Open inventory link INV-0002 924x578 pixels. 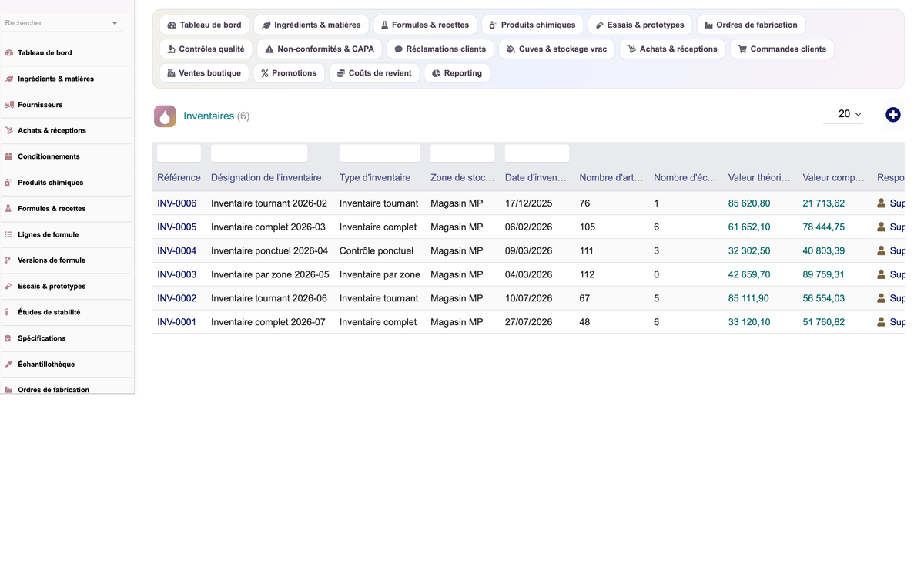click(x=177, y=298)
